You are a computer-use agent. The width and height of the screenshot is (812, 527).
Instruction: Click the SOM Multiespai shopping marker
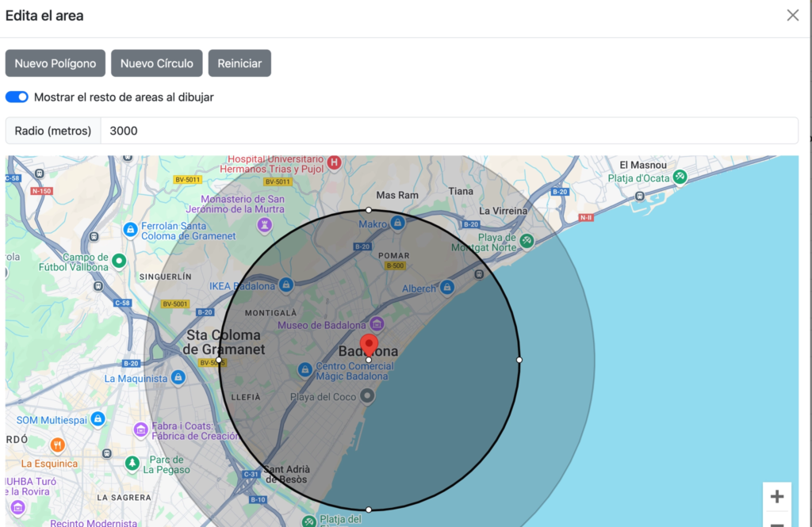click(98, 418)
